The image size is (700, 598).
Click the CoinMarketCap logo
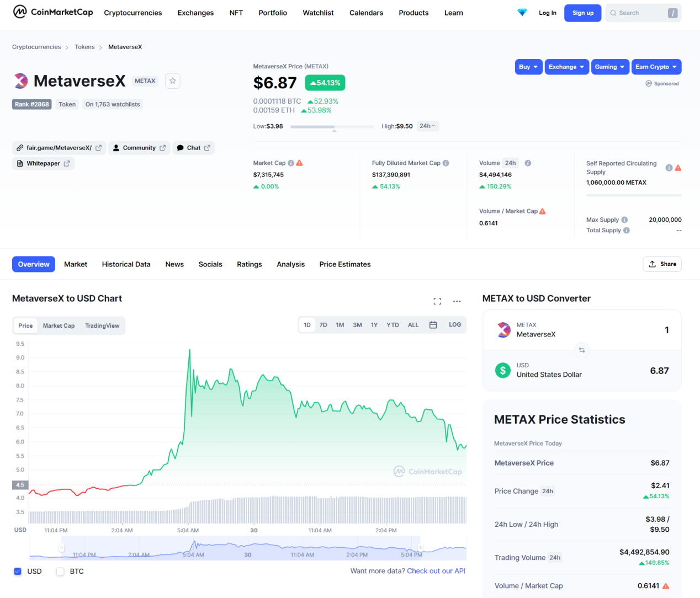click(x=53, y=12)
